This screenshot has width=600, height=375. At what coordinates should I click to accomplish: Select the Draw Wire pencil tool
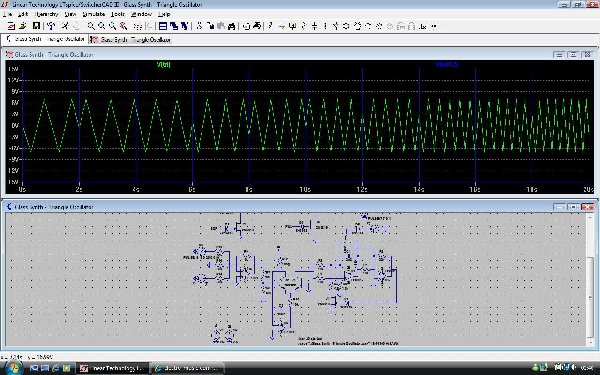(x=271, y=26)
